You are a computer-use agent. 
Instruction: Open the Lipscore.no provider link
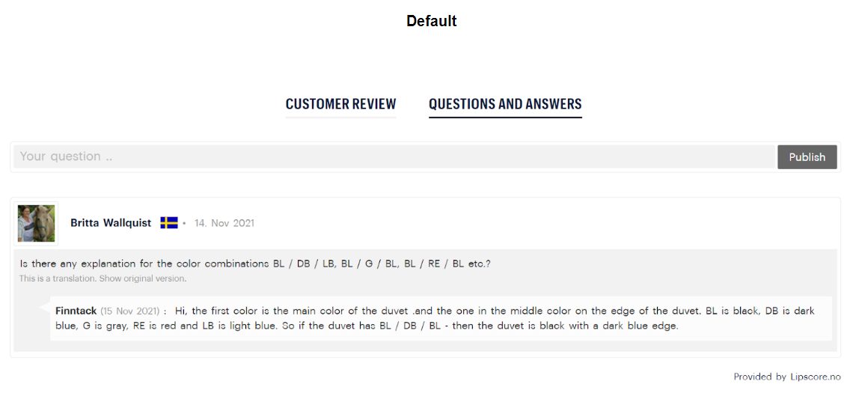pyautogui.click(x=816, y=377)
